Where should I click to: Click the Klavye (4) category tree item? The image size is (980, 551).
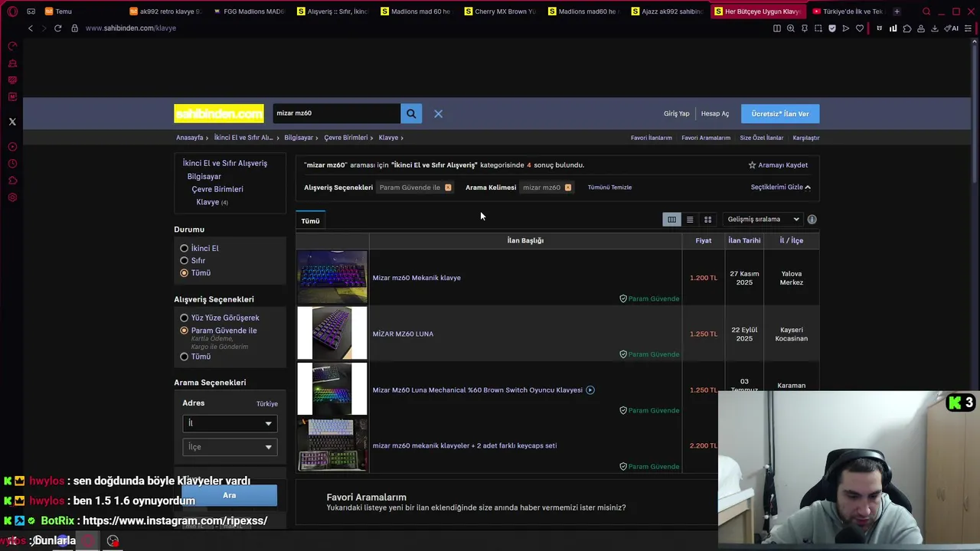(212, 202)
